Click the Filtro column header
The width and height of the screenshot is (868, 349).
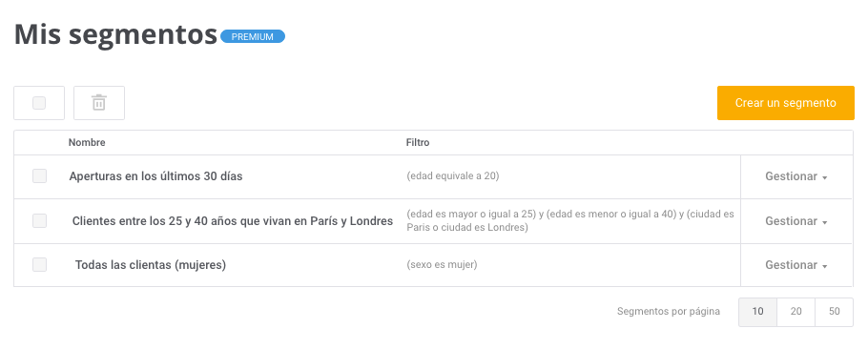click(x=418, y=143)
